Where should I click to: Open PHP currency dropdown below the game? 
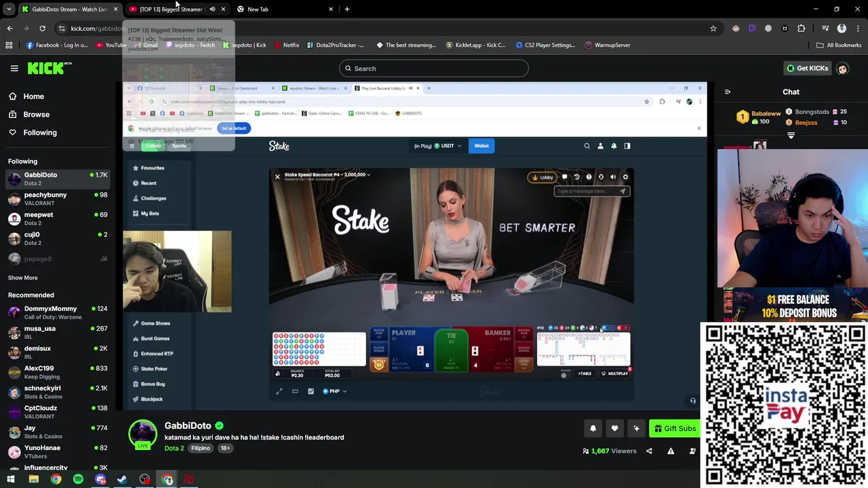(x=334, y=391)
